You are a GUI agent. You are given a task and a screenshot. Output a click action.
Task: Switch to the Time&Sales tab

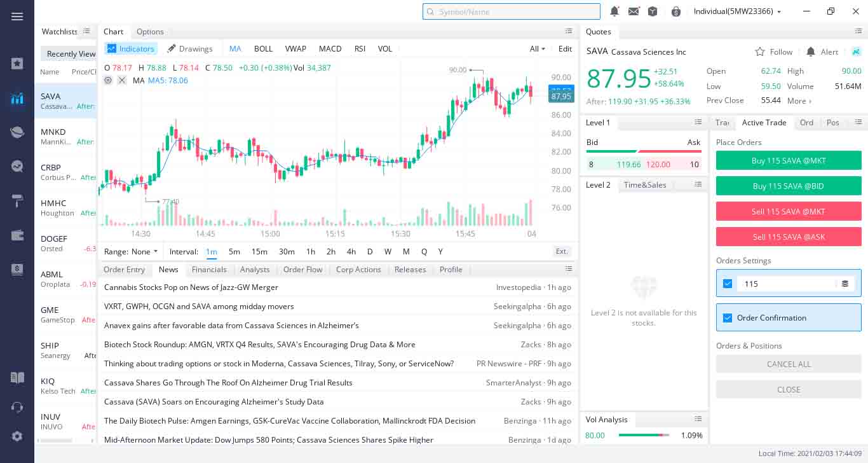645,184
